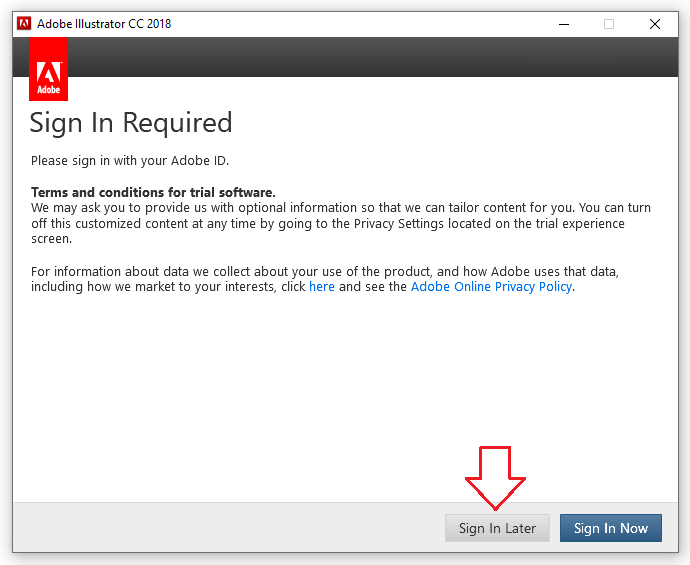Viewport: 690px width, 565px height.
Task: Click the "Adobe Illustrator CC 2018" window title
Action: click(104, 24)
